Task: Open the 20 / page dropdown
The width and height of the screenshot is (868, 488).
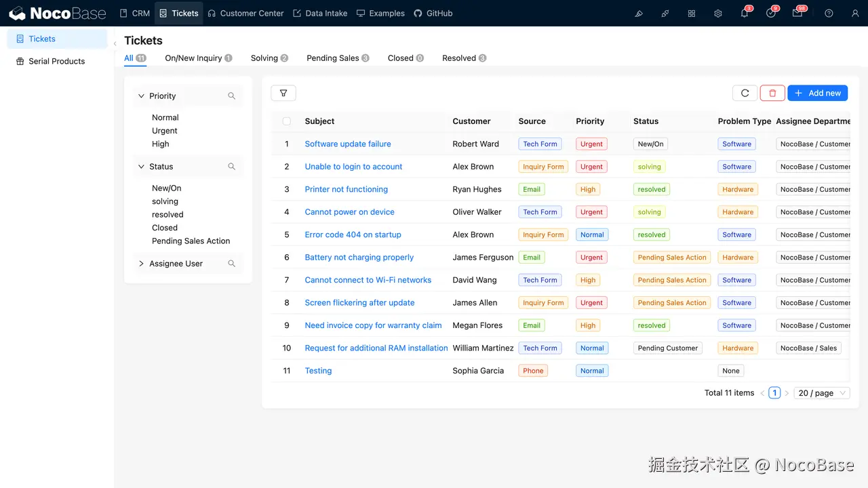Action: [x=821, y=392]
